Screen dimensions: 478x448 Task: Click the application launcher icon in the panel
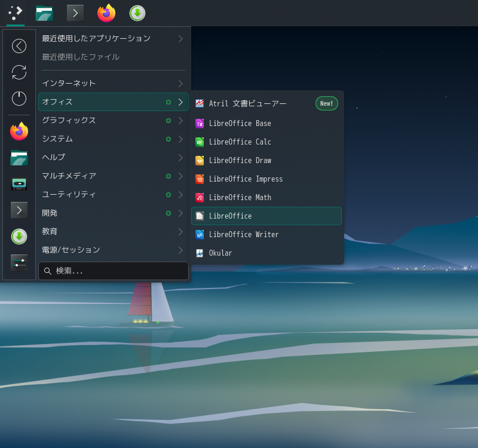16,13
